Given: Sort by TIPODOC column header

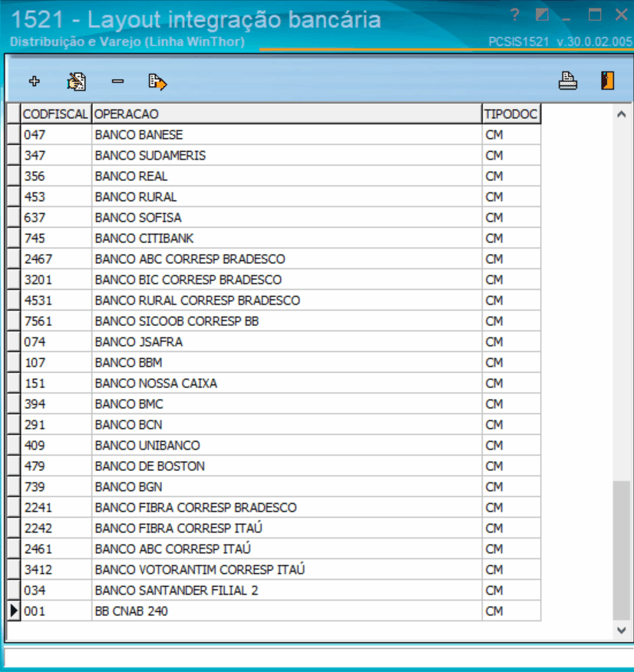Looking at the screenshot, I should (511, 114).
